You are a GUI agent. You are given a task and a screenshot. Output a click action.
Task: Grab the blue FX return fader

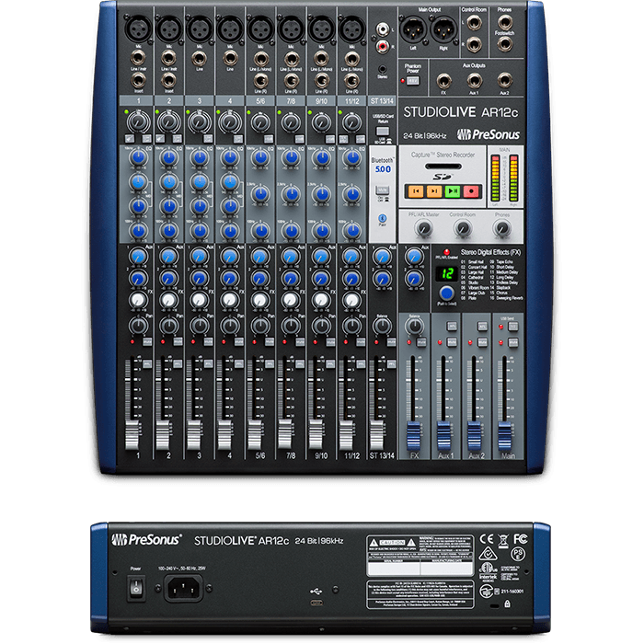click(x=414, y=436)
